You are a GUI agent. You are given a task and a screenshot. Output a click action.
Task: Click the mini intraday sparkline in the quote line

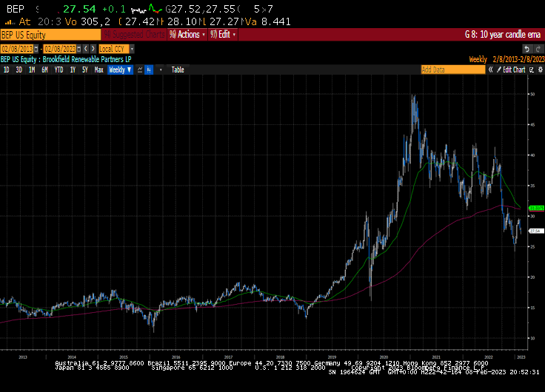click(x=147, y=10)
